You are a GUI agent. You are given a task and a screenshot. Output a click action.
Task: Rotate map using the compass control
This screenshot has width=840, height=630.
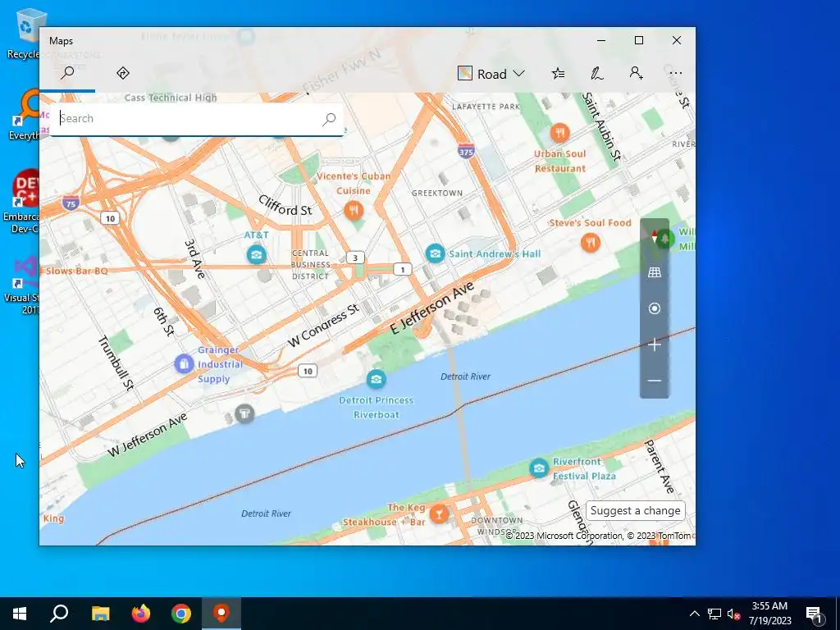coord(654,236)
